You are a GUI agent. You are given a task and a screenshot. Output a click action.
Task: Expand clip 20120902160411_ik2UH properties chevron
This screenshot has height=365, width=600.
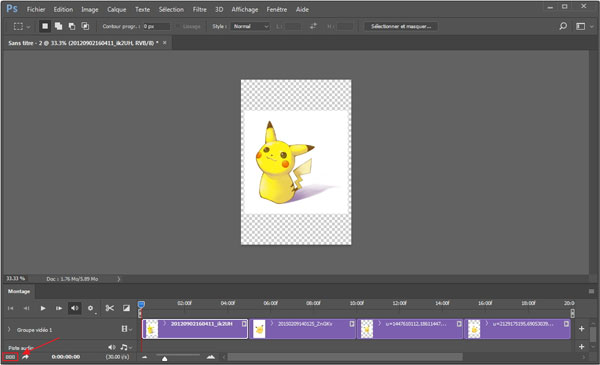[x=165, y=324]
